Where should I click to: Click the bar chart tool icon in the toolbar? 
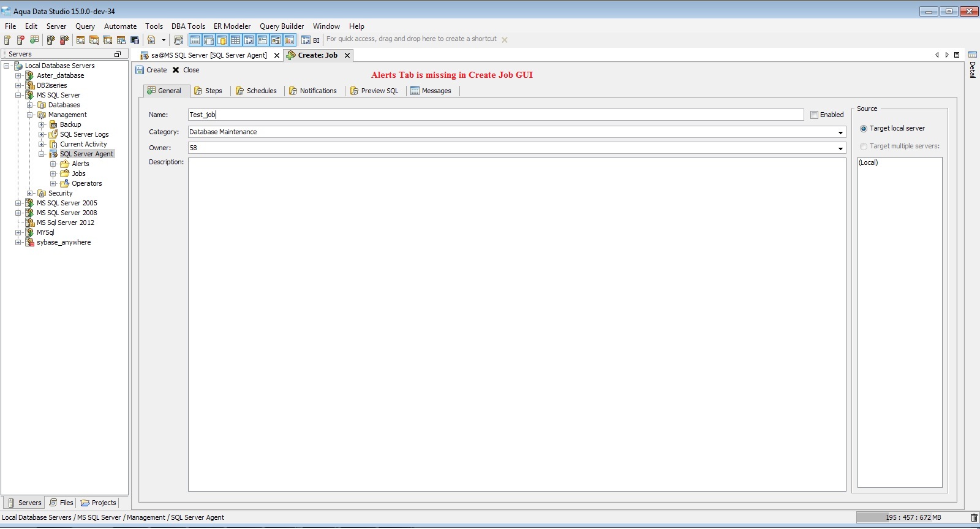[x=289, y=40]
